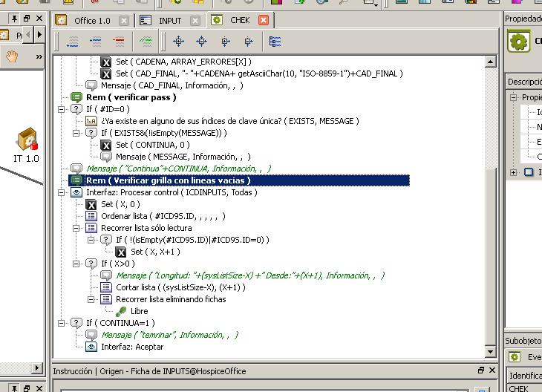Click the IT 1.0 box object
542x392 pixels.
click(27, 139)
